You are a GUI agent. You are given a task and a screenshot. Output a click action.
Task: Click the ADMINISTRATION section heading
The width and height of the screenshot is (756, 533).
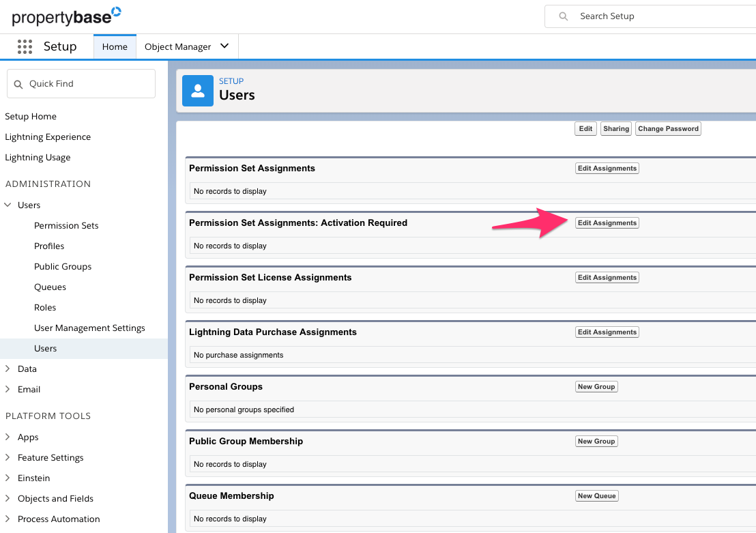point(48,184)
